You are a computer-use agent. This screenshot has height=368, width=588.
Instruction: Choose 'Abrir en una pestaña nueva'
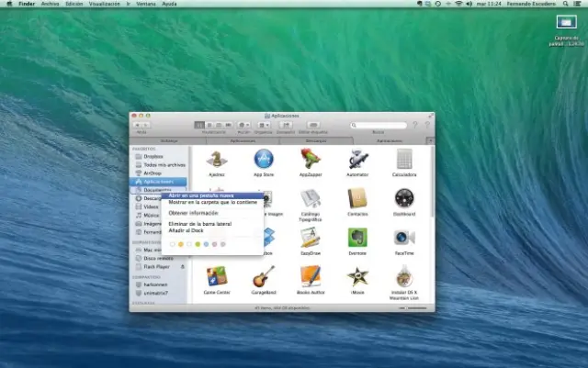click(200, 195)
